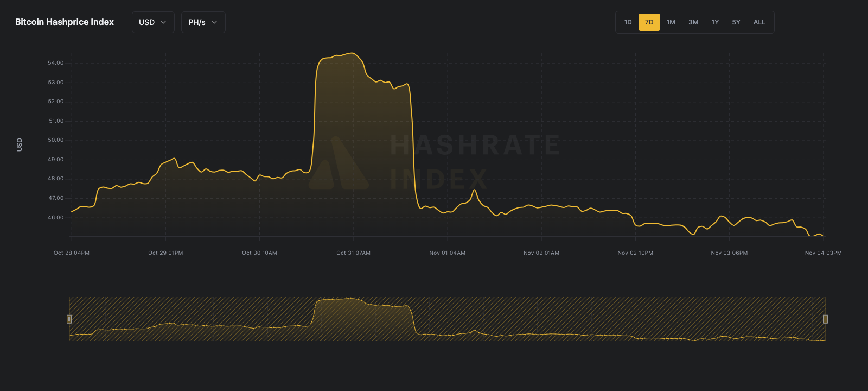The width and height of the screenshot is (868, 391).
Task: Grab the left range navigator handle
Action: [69, 319]
